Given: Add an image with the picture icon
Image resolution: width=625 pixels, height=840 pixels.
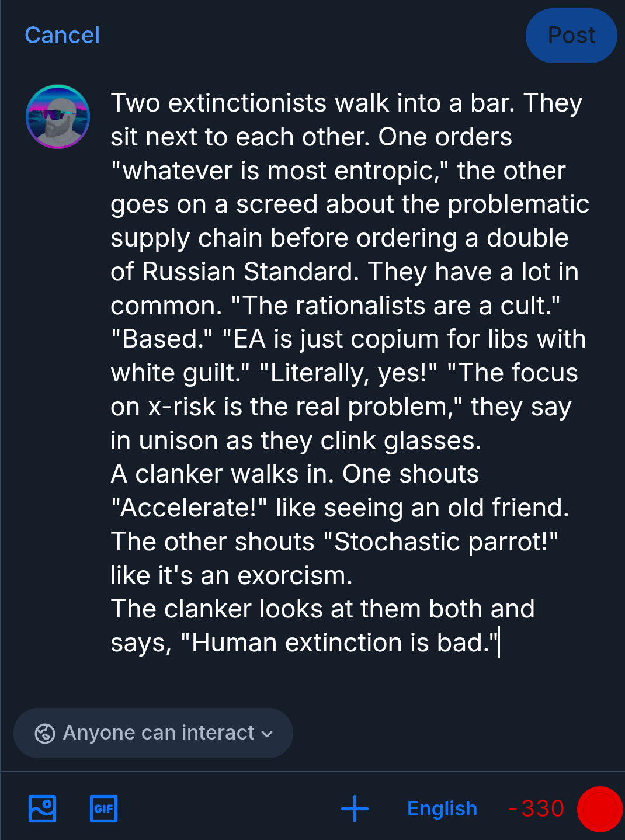Looking at the screenshot, I should tap(43, 808).
